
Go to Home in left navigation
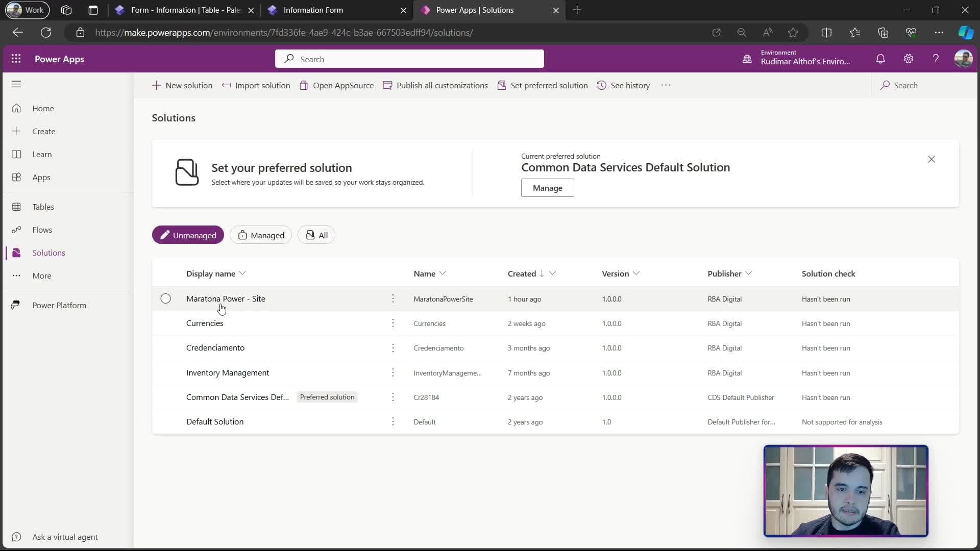pyautogui.click(x=43, y=109)
